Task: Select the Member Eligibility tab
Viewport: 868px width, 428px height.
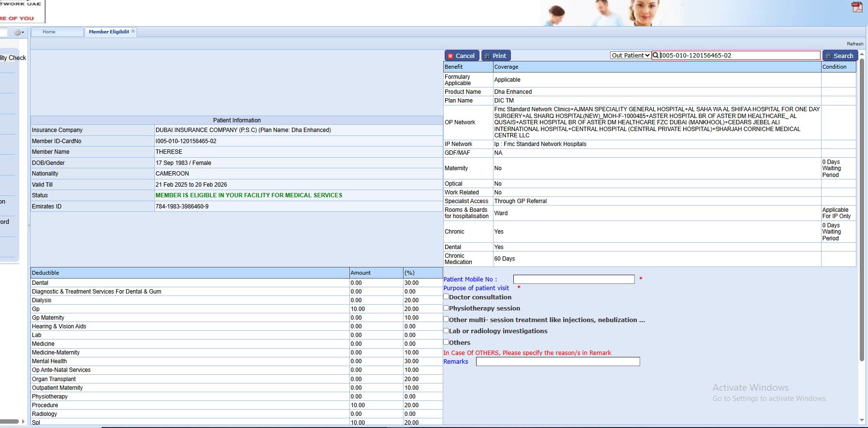Action: 108,32
